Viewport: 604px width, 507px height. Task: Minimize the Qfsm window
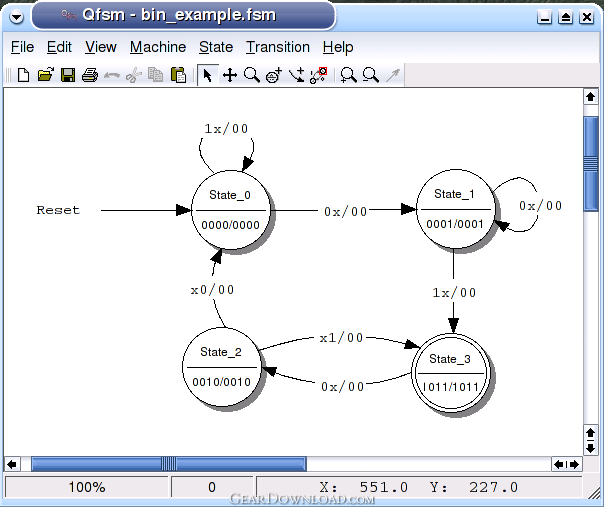(x=544, y=17)
